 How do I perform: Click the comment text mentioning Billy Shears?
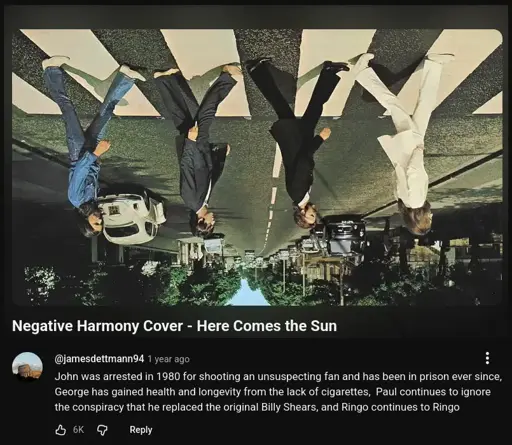(x=257, y=407)
